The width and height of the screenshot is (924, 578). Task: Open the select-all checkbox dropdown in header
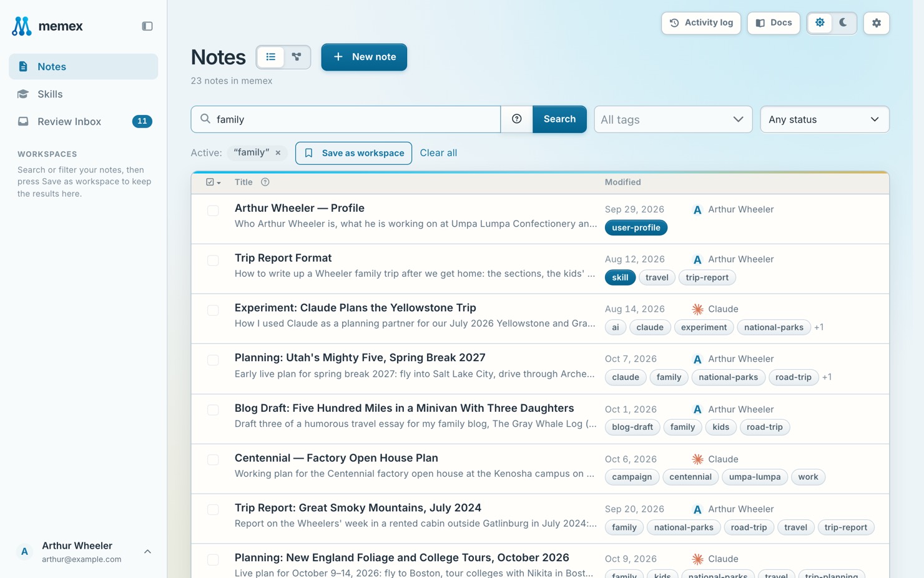click(x=214, y=182)
